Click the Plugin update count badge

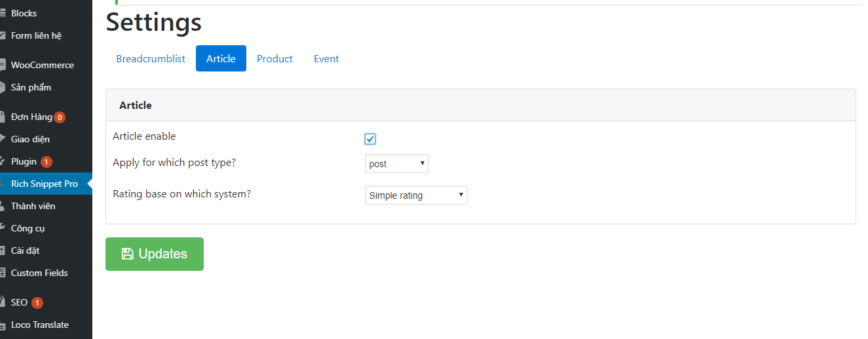click(x=46, y=161)
